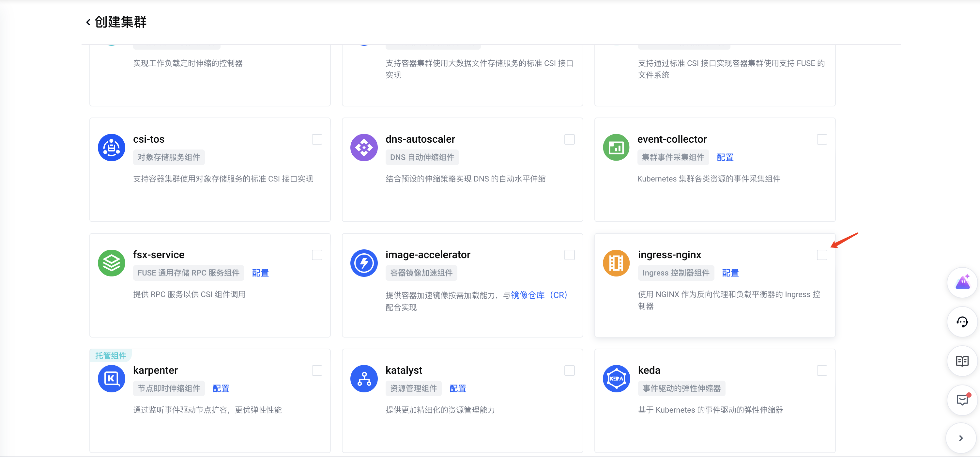
Task: Check the csi-tos component checkbox
Action: point(317,139)
